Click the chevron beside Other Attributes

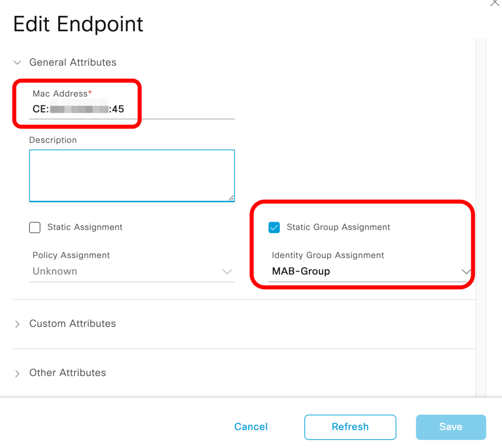[17, 373]
